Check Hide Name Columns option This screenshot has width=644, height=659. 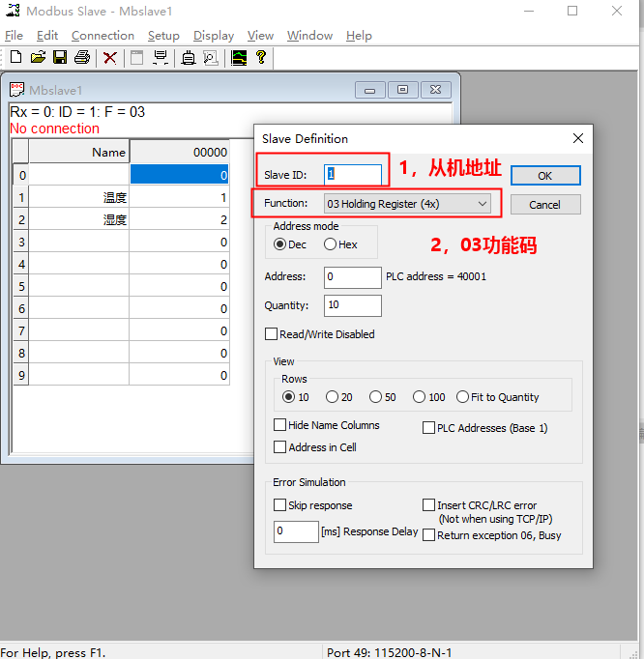tap(279, 425)
